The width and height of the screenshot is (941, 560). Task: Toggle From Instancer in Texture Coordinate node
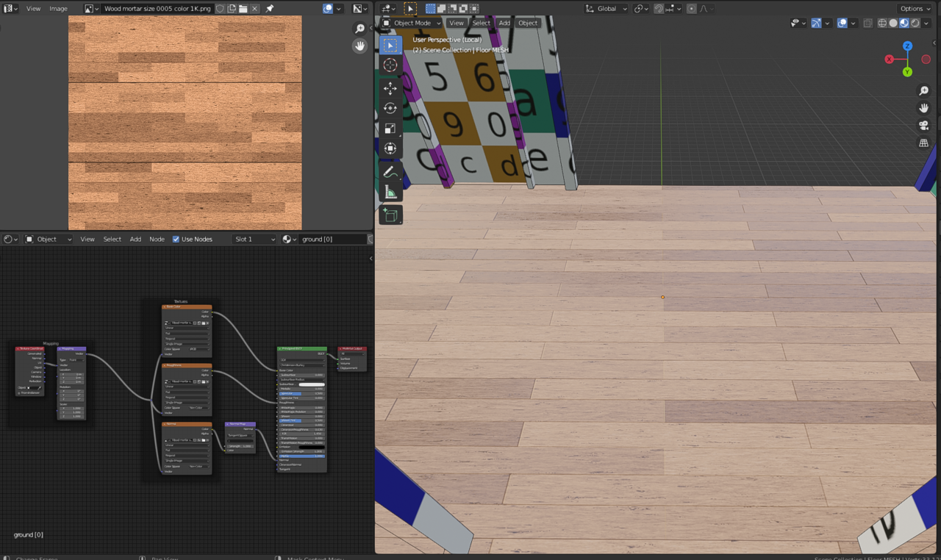pos(20,392)
